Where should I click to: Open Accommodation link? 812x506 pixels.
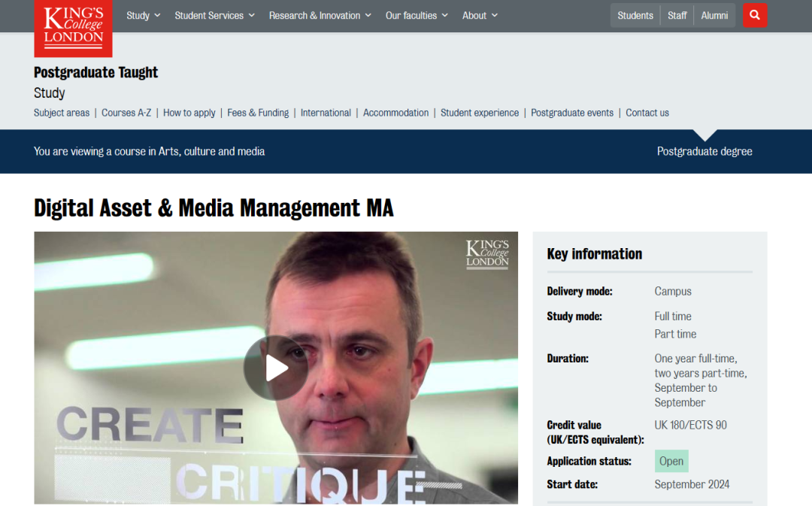[395, 113]
